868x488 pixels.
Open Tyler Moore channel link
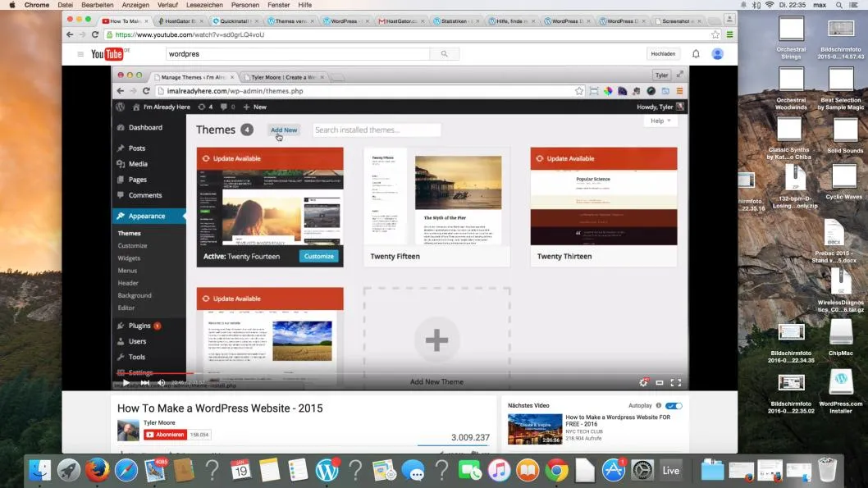click(159, 422)
